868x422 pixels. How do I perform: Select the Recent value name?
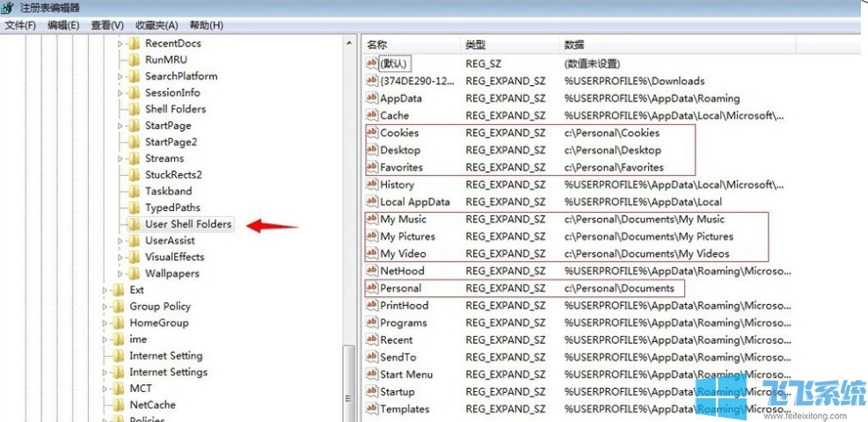397,339
